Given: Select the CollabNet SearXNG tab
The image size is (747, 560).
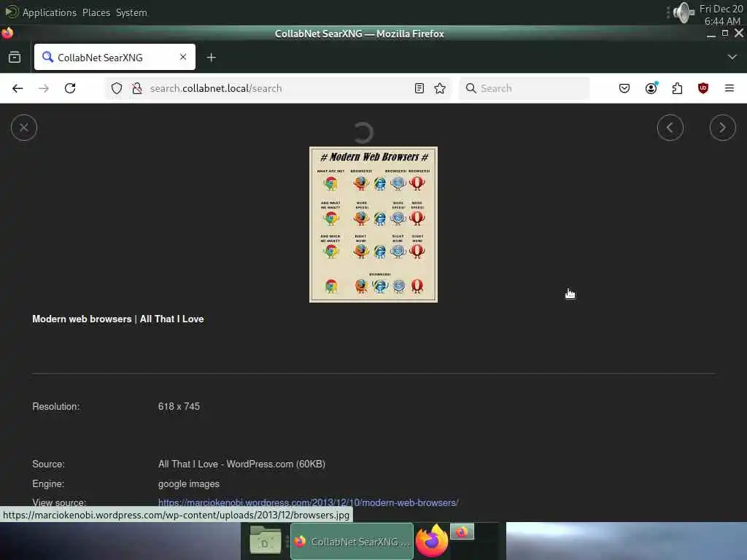Looking at the screenshot, I should (115, 57).
